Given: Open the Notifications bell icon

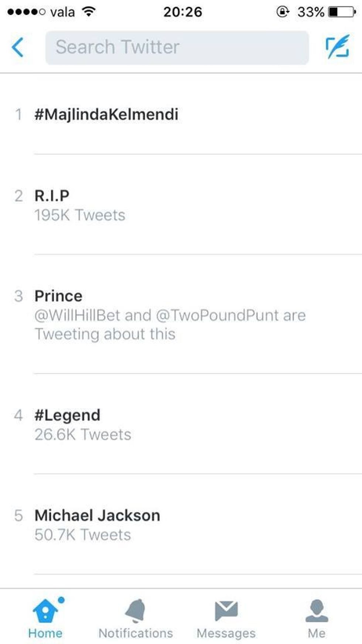Looking at the screenshot, I should coord(136,610).
